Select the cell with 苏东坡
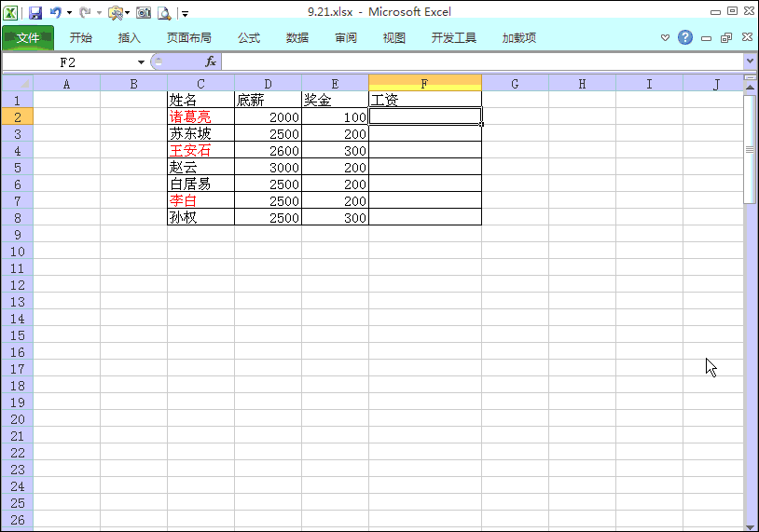The width and height of the screenshot is (759, 532). (200, 133)
